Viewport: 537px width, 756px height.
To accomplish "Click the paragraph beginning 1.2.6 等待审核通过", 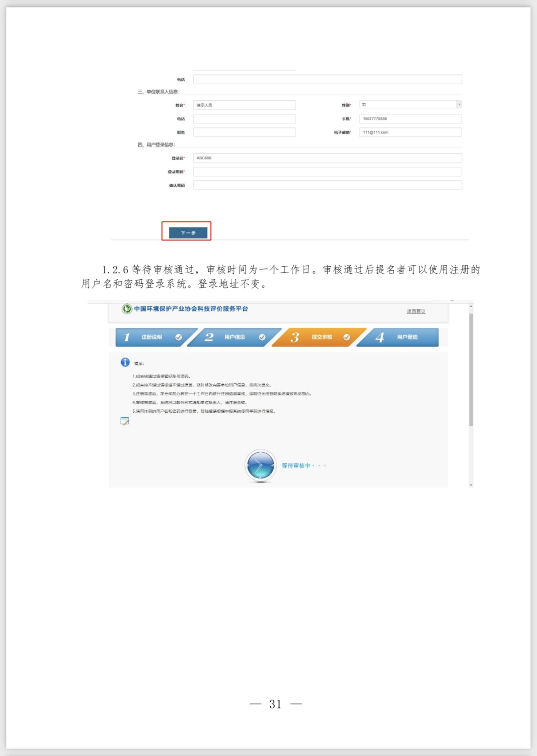I will [281, 276].
